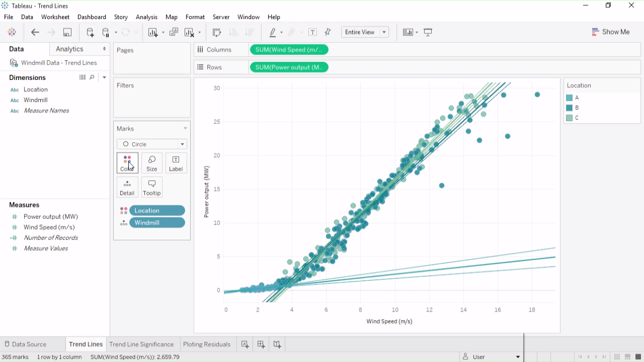This screenshot has width=644, height=362.
Task: Click the Label mark card button
Action: (x=176, y=163)
